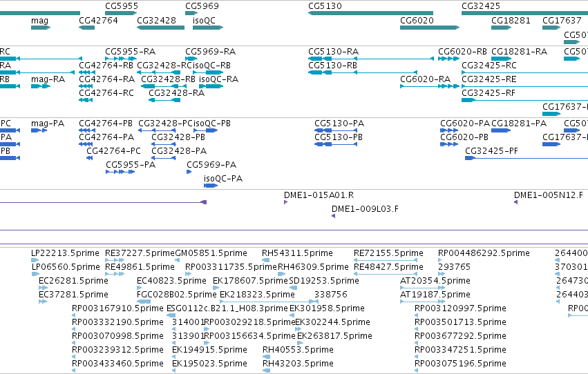Click the CG18281 gene label

tap(511, 20)
